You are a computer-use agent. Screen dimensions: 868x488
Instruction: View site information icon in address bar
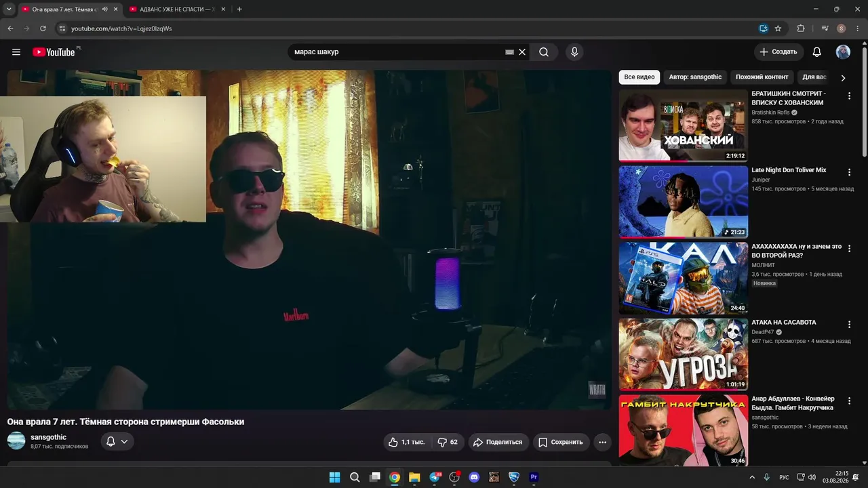[x=62, y=28]
